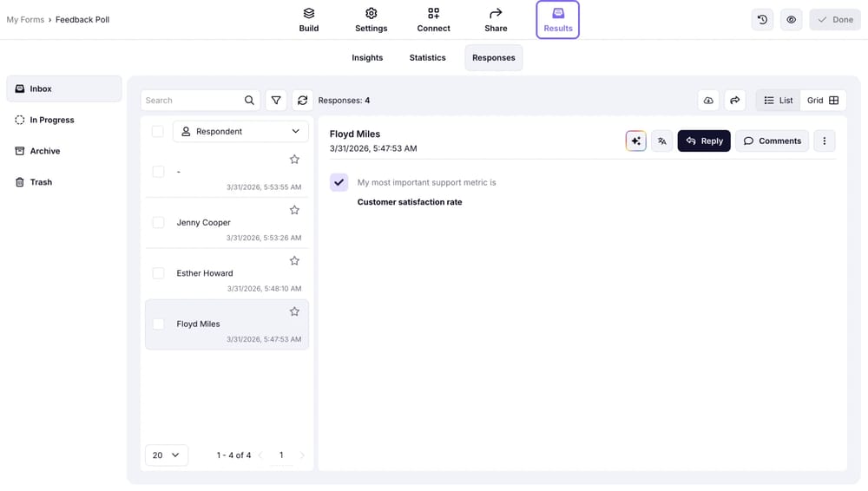
Task: Check the Esther Howard checkbox
Action: (158, 273)
